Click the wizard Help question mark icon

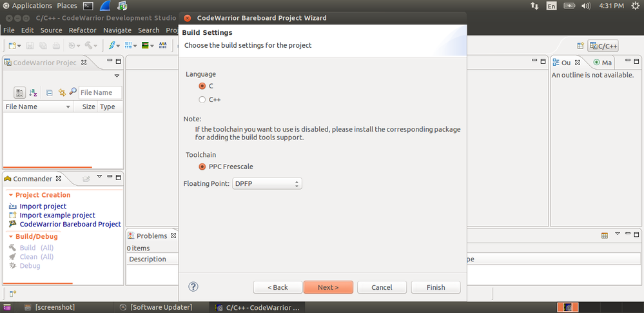click(193, 287)
